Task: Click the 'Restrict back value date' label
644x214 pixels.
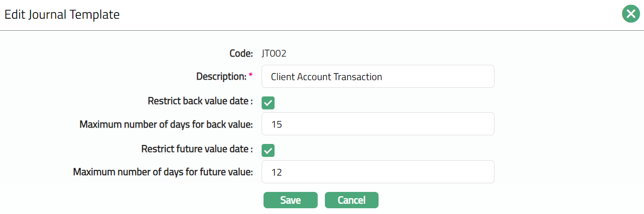Action: [200, 101]
